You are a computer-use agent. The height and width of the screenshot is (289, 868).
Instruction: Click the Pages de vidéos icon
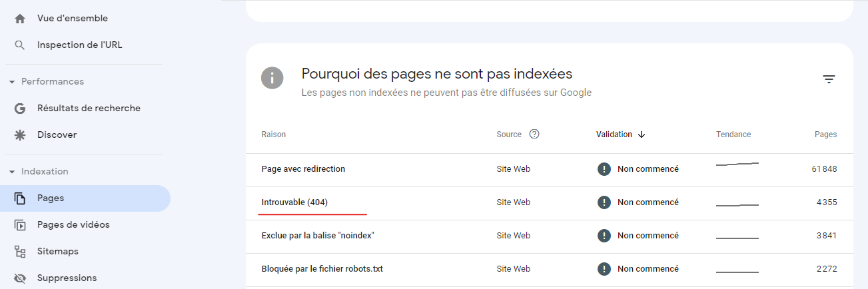click(x=20, y=225)
